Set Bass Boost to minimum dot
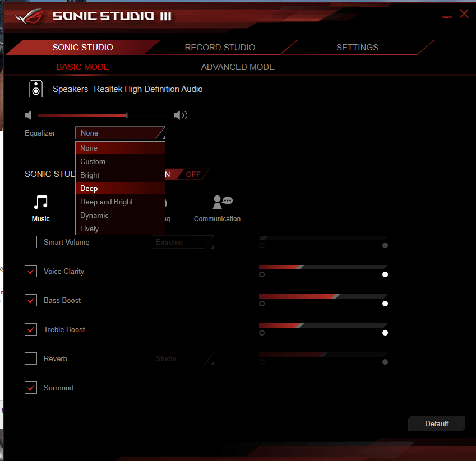 point(262,304)
